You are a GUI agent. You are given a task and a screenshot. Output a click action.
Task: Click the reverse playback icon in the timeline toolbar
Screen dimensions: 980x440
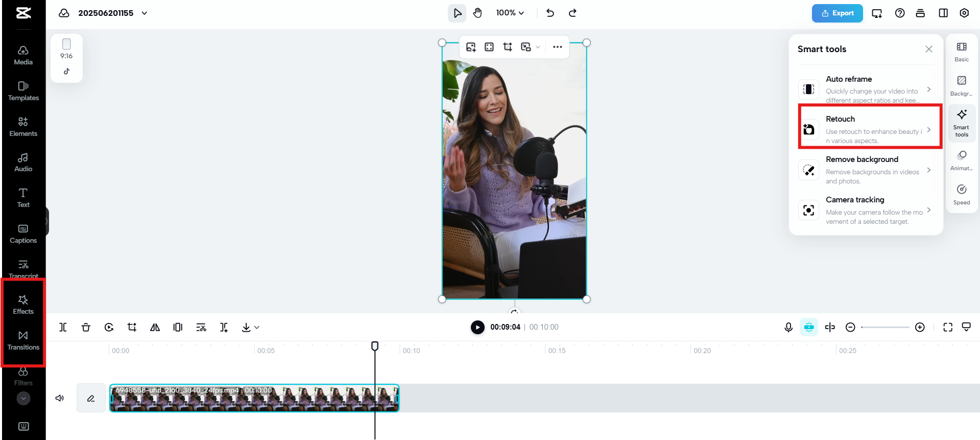coord(109,327)
